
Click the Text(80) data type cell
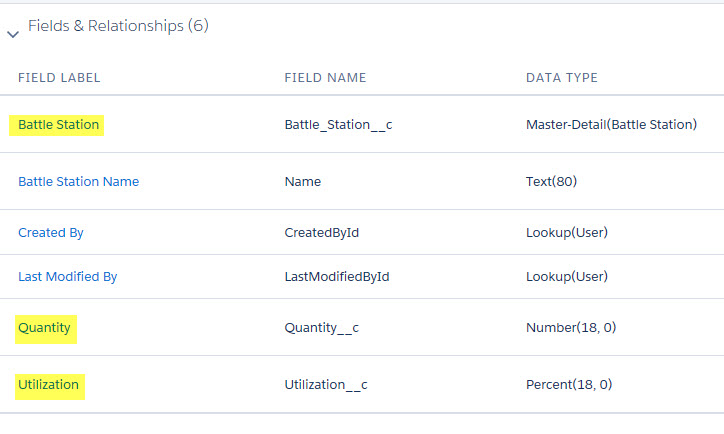[551, 181]
